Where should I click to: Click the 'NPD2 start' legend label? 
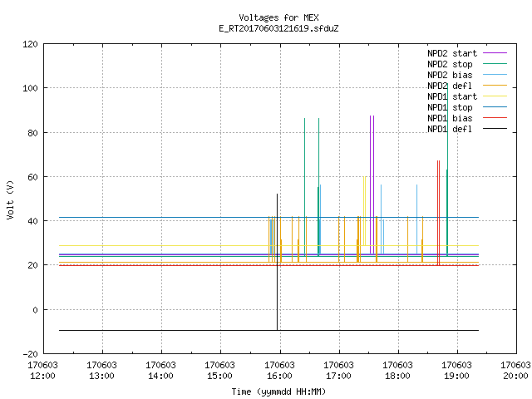point(452,53)
